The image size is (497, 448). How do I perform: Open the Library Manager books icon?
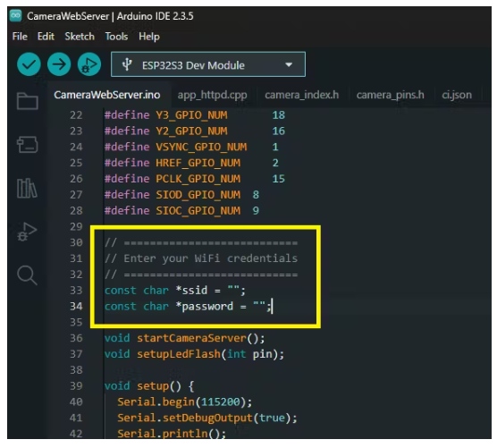click(27, 188)
